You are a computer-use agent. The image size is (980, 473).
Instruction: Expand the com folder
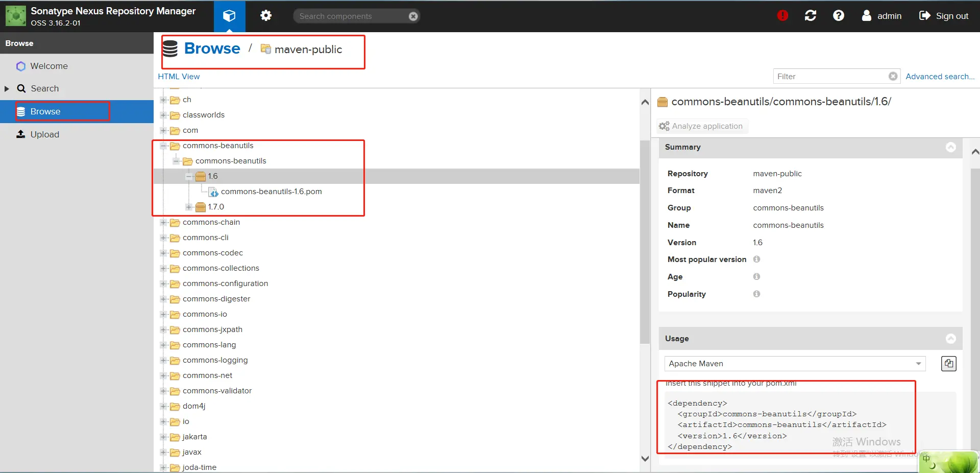tap(163, 130)
